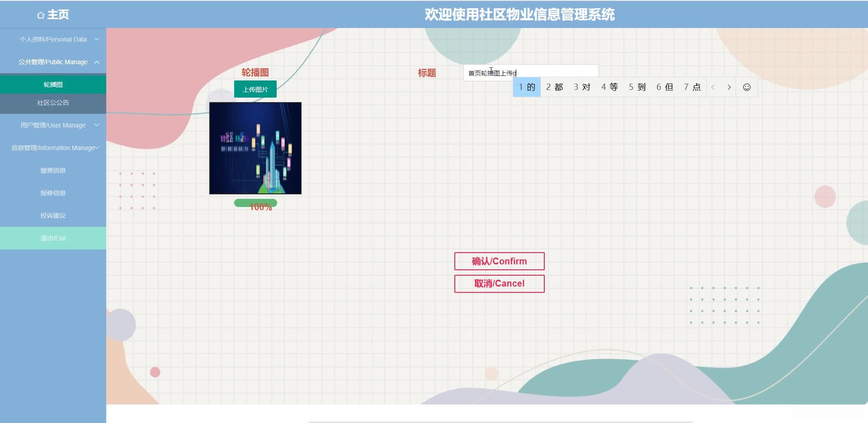Click the previous-page arrow on IME candidate bar
The width and height of the screenshot is (868, 423).
coord(713,87)
